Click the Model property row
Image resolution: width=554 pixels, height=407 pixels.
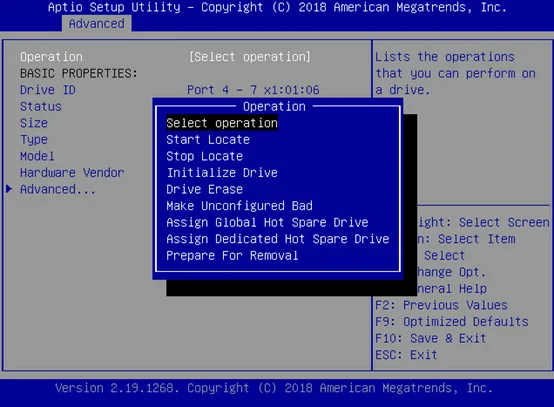[37, 157]
